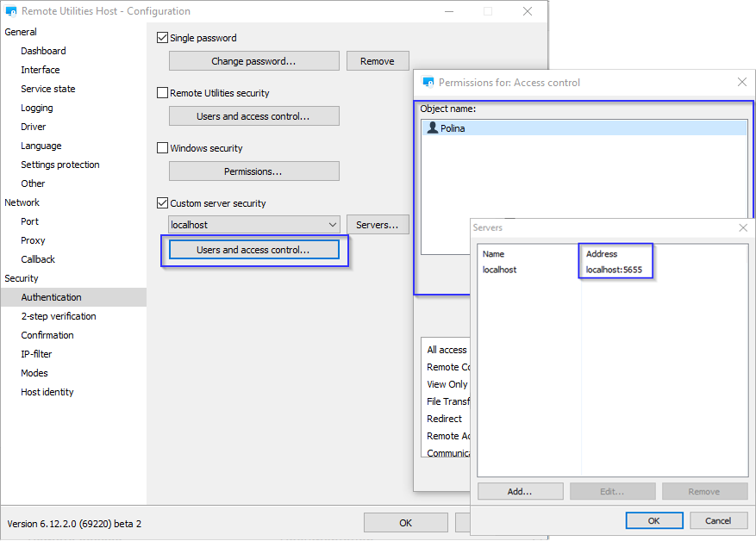Screen dimensions: 756x541
Task: Uncheck the Single password checkbox
Action: [x=162, y=38]
